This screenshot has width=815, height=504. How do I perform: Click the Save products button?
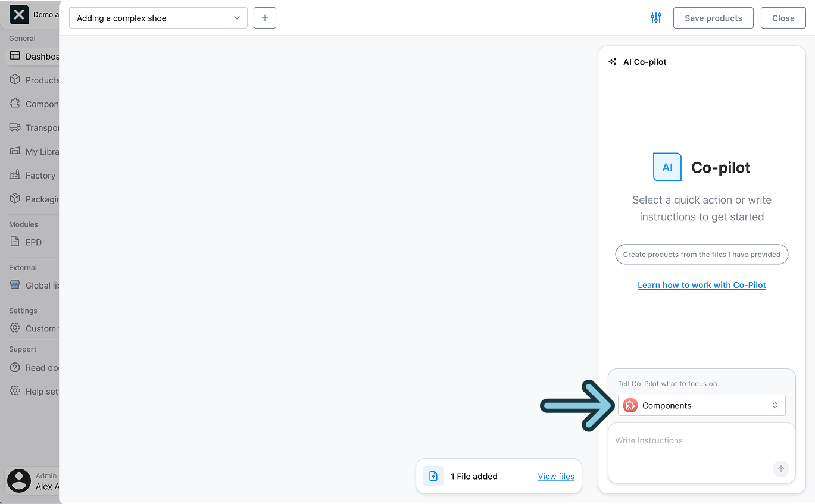[713, 18]
